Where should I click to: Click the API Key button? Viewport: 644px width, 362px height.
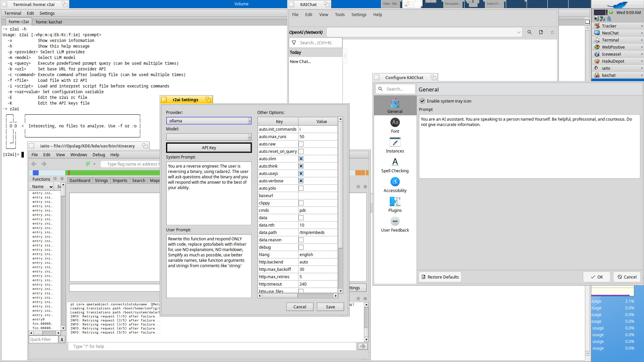pos(209,147)
